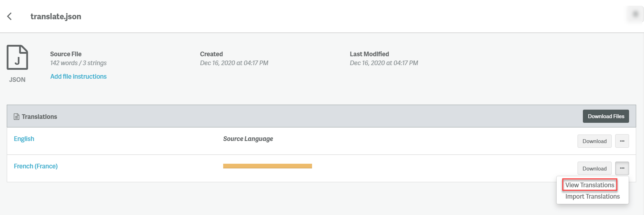This screenshot has height=215, width=644.
Task: Click the translate.json file title
Action: (56, 16)
